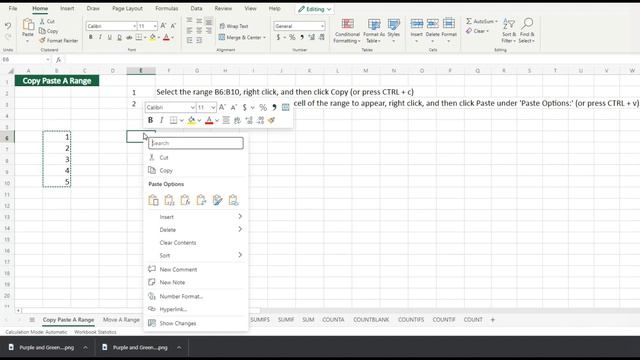Click the Strikethrough button in ribbon

(129, 38)
